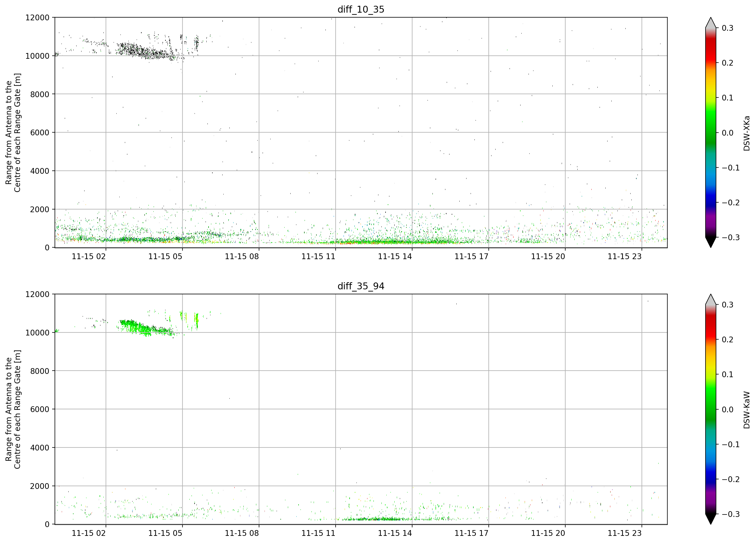Click the 10000 y-tick in diff_10_35 plot
Screen dimensions: 756x543
pyautogui.click(x=37, y=56)
